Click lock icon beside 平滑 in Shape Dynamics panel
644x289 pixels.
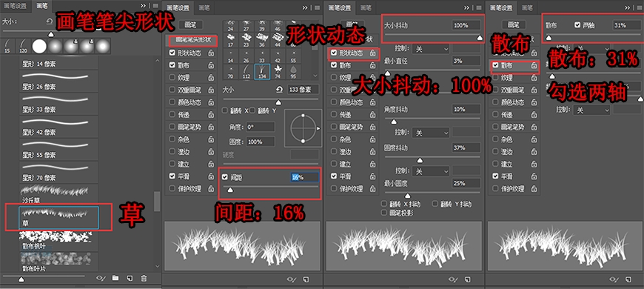click(372, 176)
